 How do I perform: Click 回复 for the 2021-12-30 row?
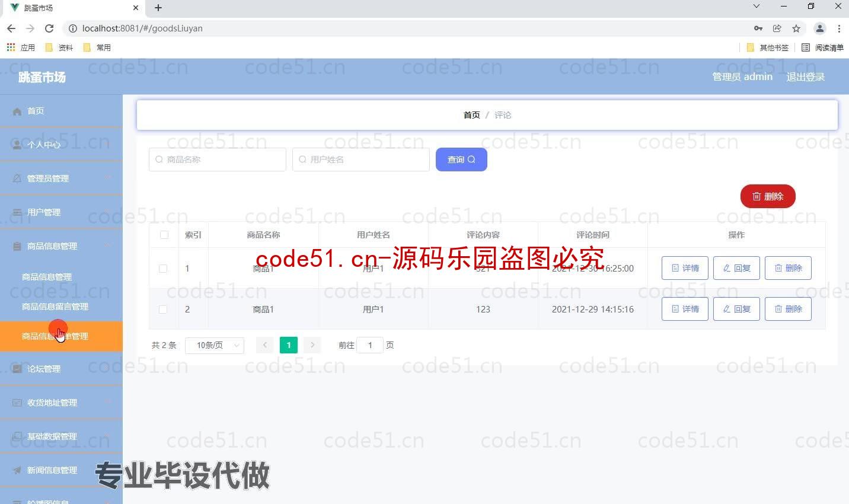[x=736, y=268]
